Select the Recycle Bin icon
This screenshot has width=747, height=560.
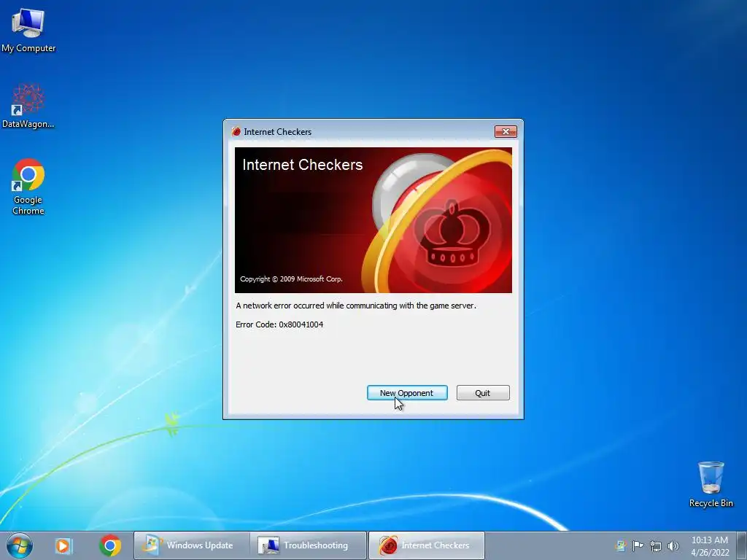tap(711, 484)
